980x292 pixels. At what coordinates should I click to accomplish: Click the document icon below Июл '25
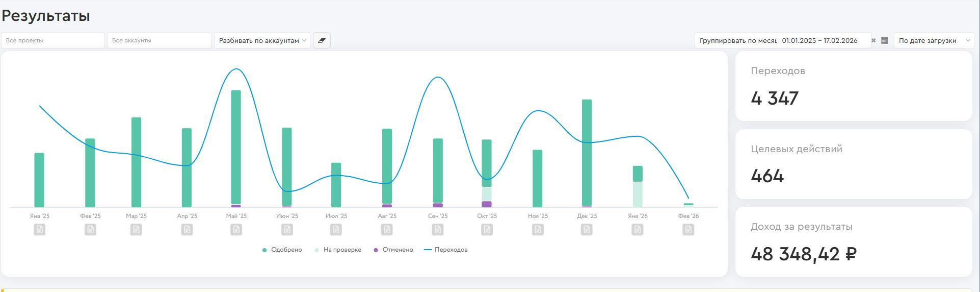pos(336,230)
